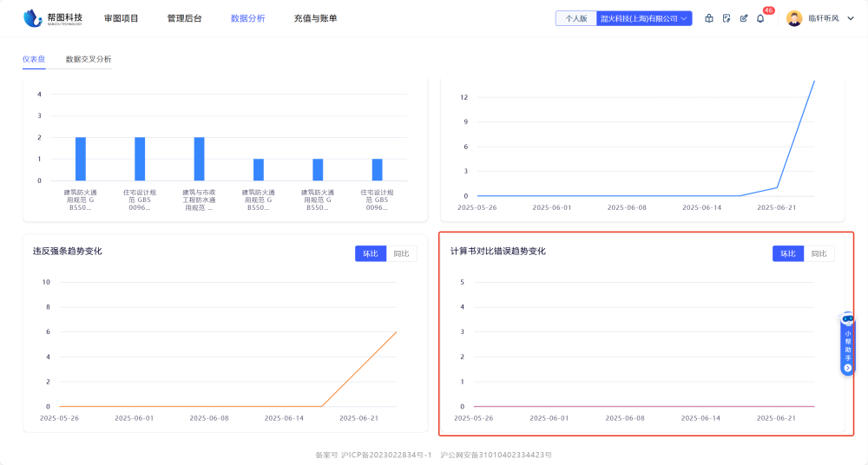
Task: Click the arrow on 小帮助手 widget
Action: (847, 368)
